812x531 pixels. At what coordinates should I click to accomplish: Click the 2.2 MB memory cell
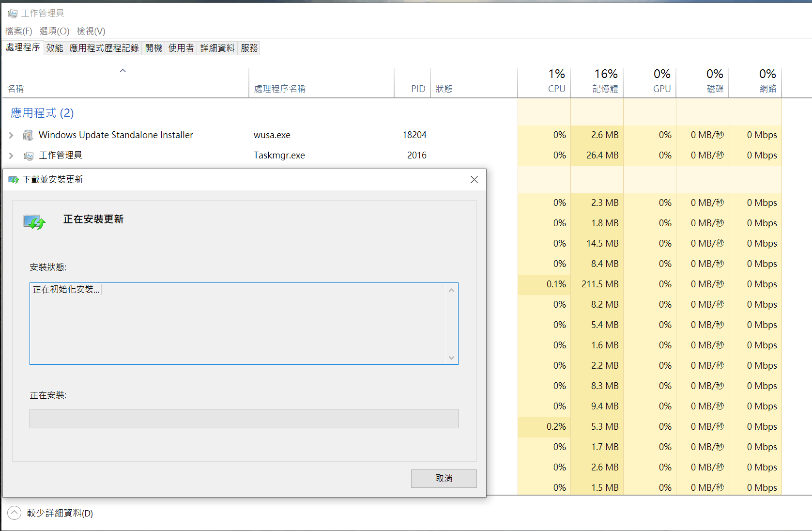(597, 366)
